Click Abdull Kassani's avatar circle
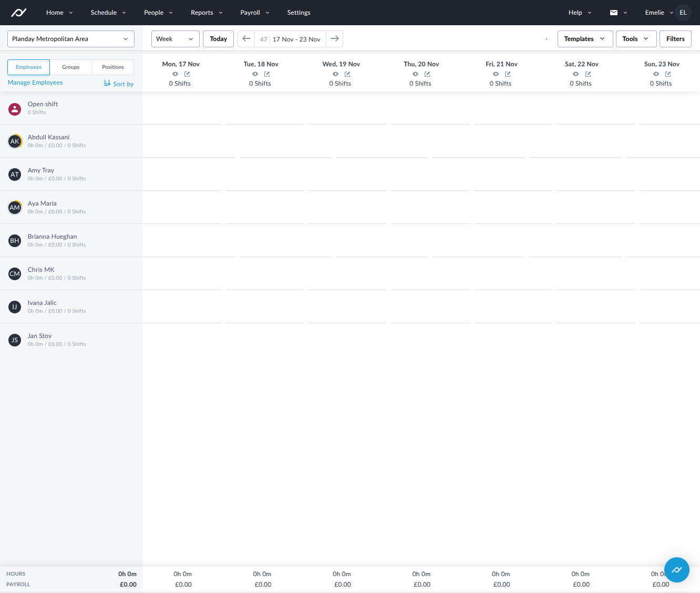 [15, 141]
